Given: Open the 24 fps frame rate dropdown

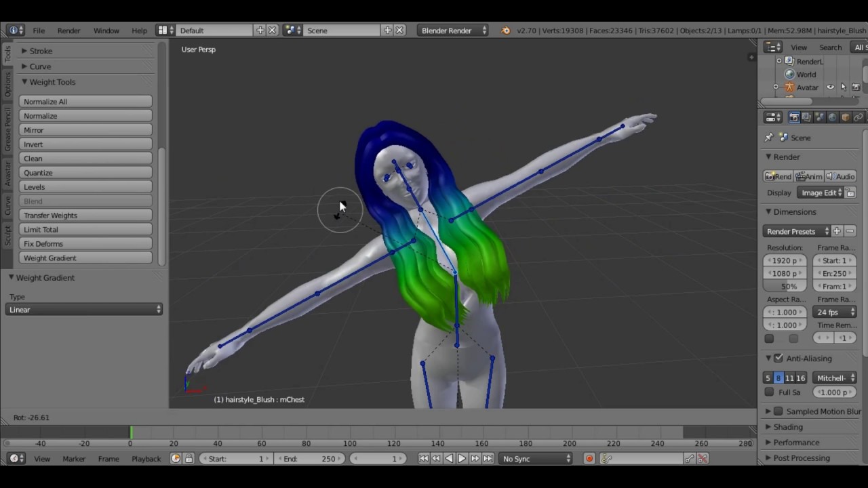Looking at the screenshot, I should 834,312.
